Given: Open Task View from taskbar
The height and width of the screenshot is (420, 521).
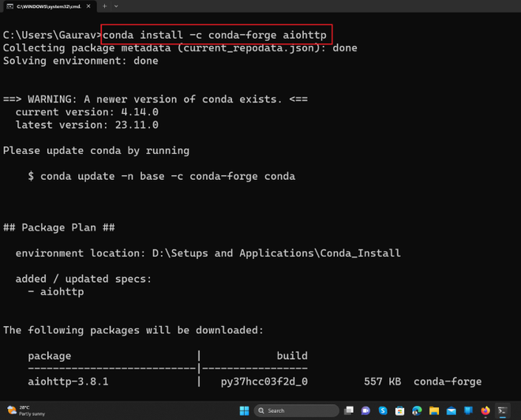Looking at the screenshot, I should coord(349,411).
